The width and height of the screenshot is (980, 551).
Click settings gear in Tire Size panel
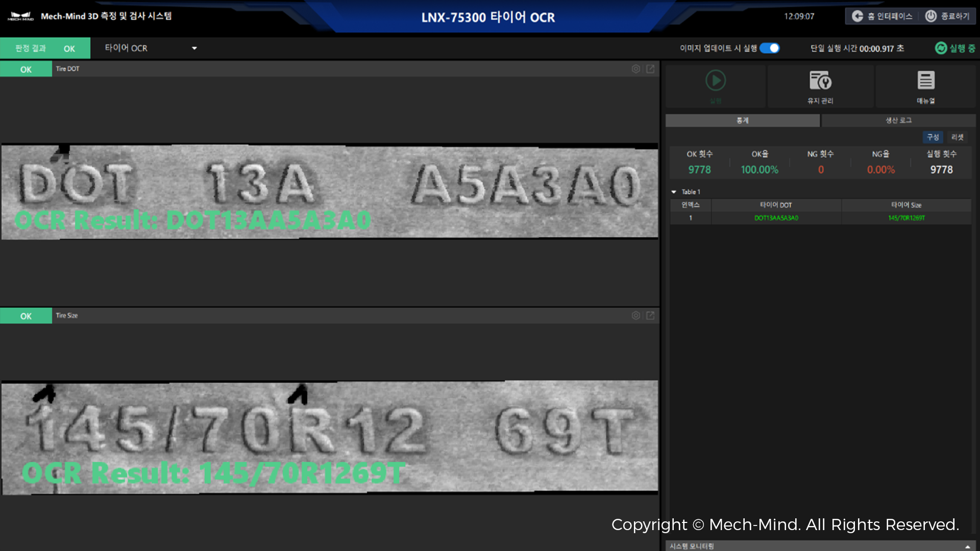[635, 316]
